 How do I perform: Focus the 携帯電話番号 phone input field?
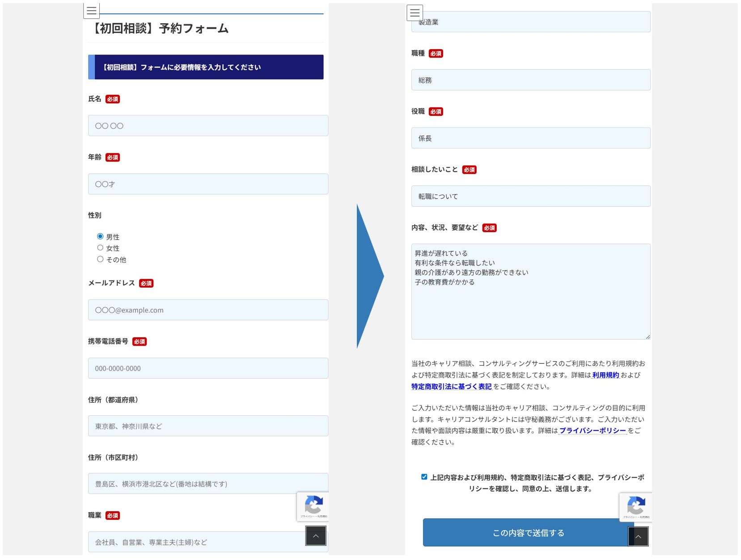click(x=208, y=368)
